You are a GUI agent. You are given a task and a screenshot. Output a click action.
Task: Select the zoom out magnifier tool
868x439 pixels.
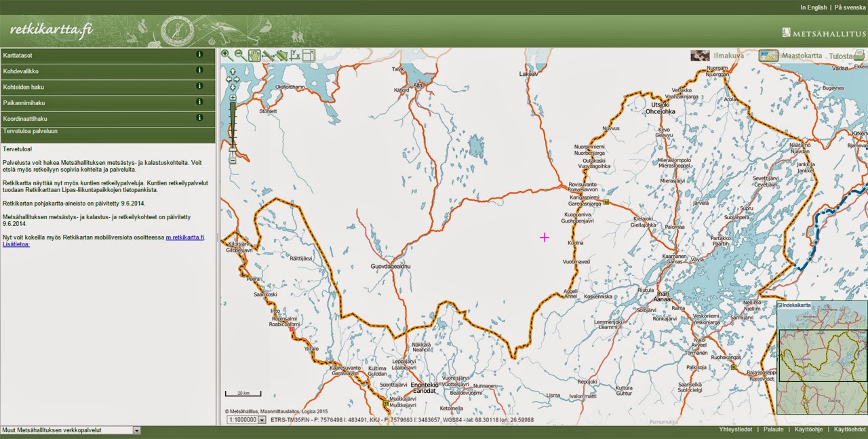[x=241, y=55]
